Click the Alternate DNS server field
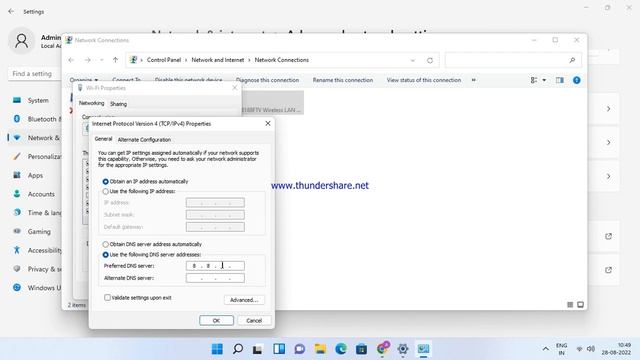Screen dimensions: 640x360 pos(215,278)
